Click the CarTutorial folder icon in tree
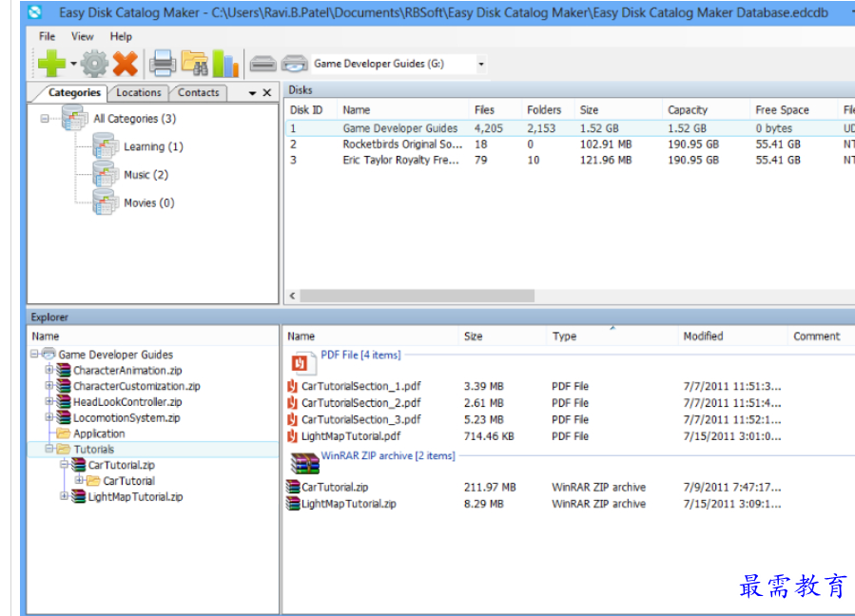This screenshot has height=616, width=855. [x=94, y=481]
